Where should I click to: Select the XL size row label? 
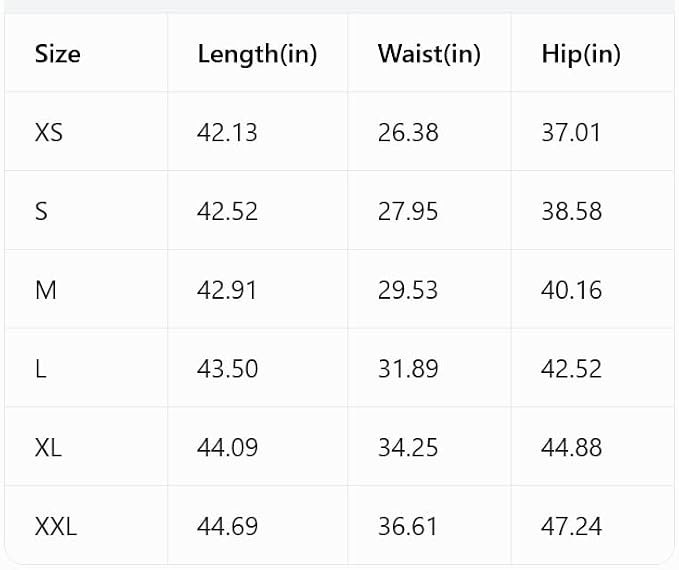48,447
